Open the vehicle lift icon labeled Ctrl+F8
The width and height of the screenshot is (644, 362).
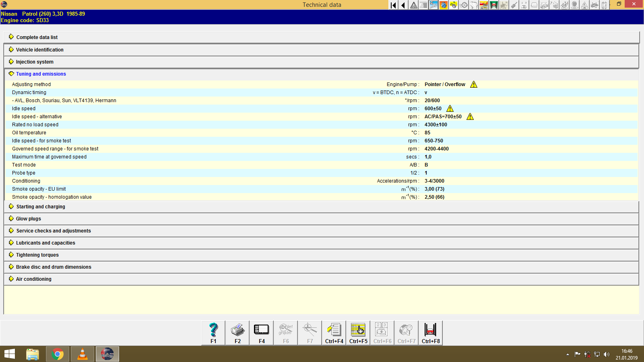pyautogui.click(x=430, y=332)
